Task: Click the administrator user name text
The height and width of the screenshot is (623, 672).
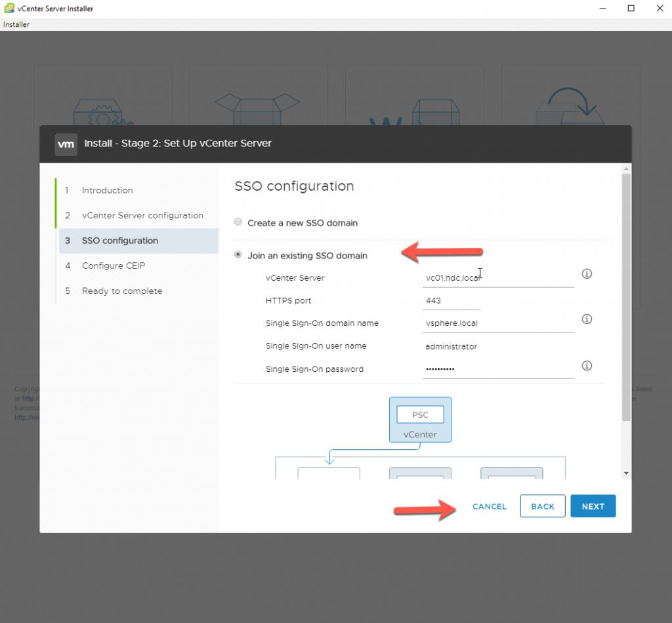Action: tap(451, 346)
